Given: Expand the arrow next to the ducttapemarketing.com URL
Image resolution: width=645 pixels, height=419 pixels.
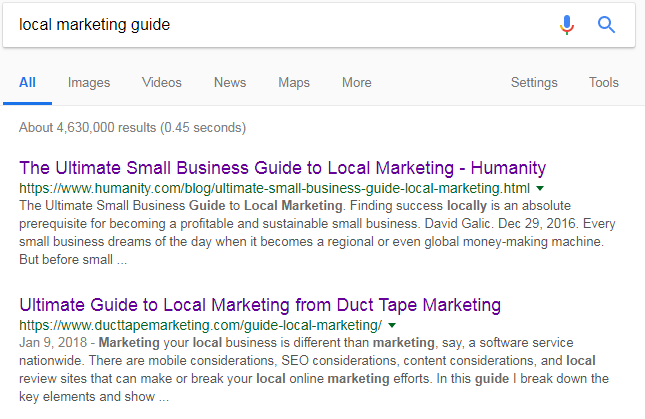Looking at the screenshot, I should (x=392, y=325).
